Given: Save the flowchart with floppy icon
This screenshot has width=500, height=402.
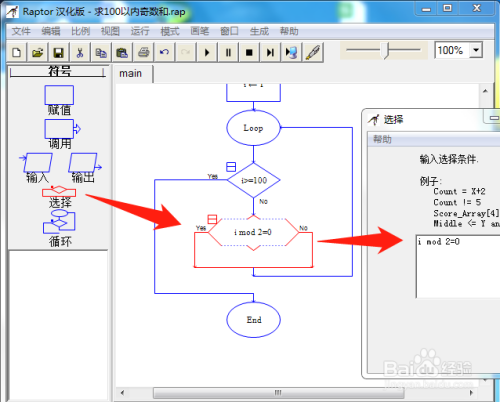Looking at the screenshot, I should [58, 52].
